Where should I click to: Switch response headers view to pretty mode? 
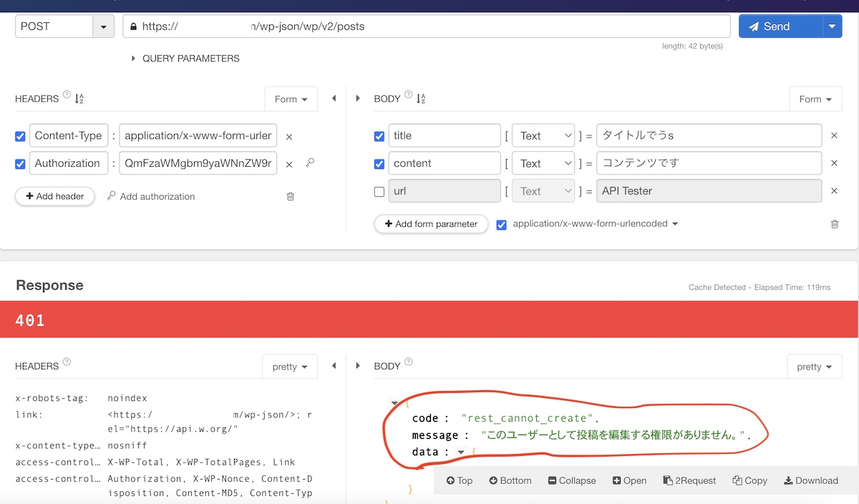click(x=290, y=366)
